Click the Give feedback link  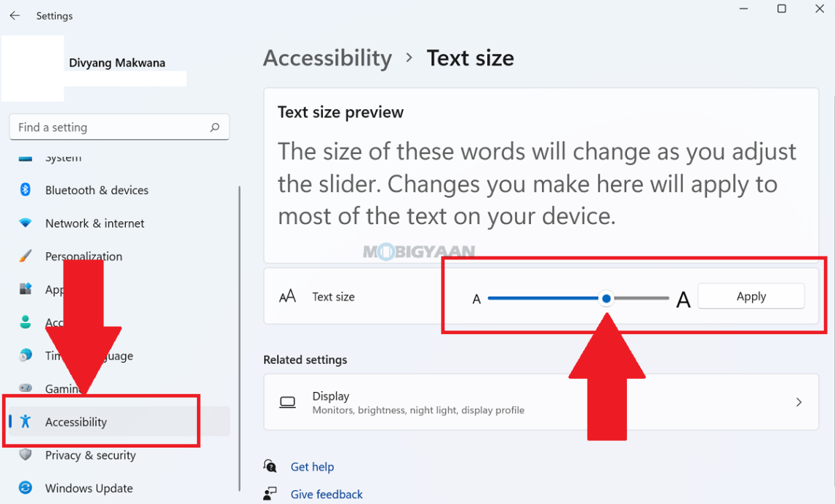tap(327, 494)
